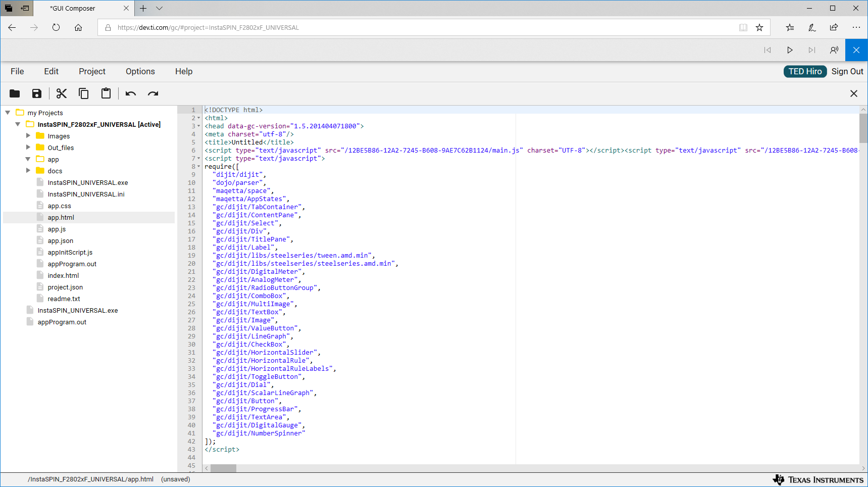Select app.js in the project tree
Screen dimensions: 868x487
[57, 229]
